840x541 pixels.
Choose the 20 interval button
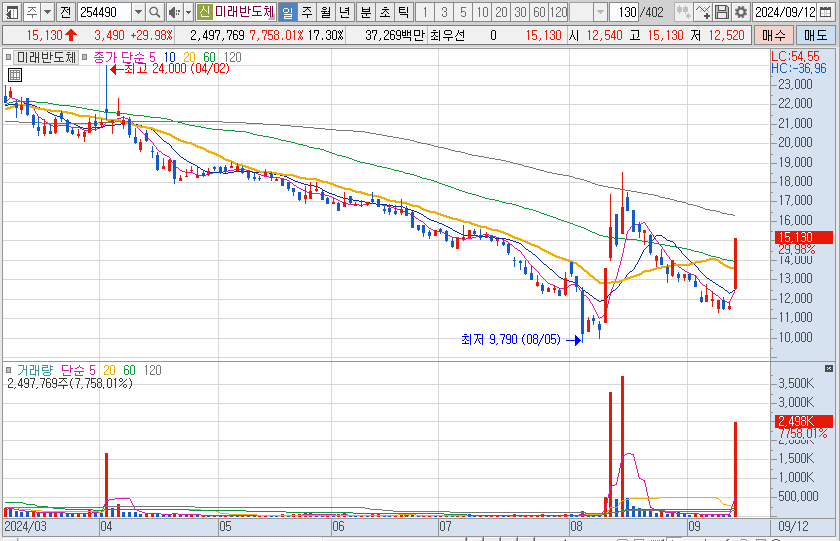[501, 12]
